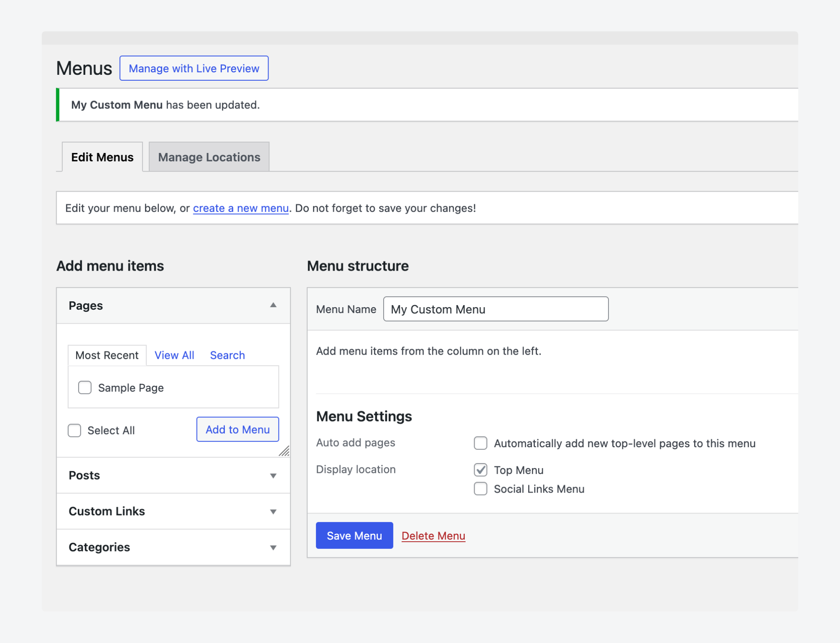Open the Search pages view

click(227, 355)
